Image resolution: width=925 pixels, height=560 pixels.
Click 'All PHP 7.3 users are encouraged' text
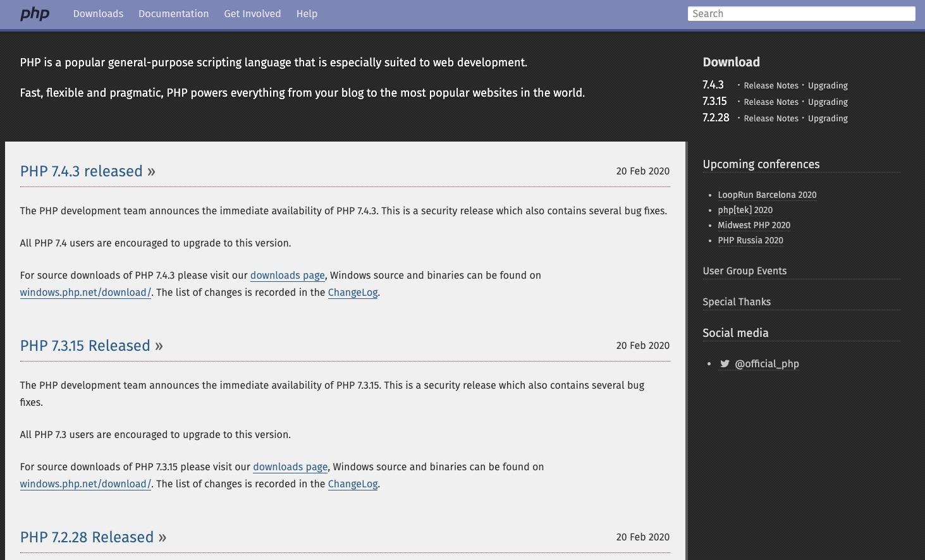point(156,435)
